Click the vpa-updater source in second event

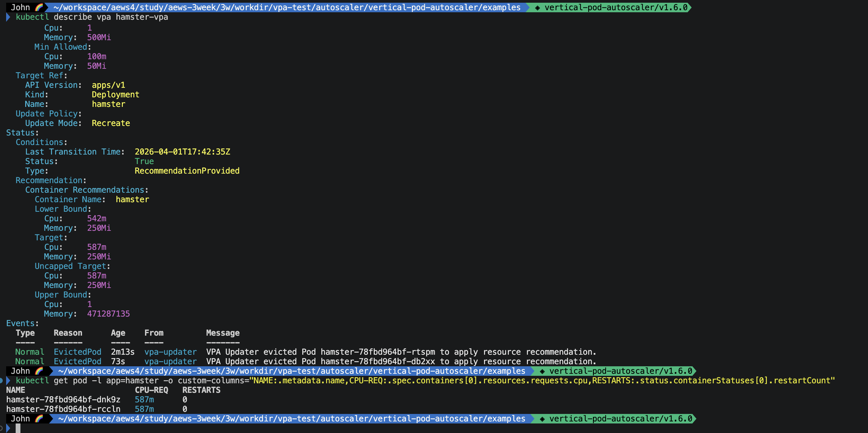click(170, 361)
